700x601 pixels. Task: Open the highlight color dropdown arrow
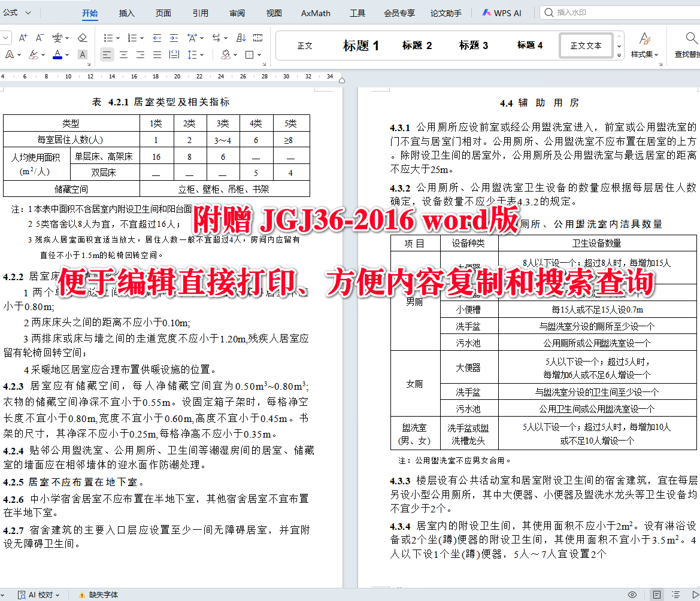(x=43, y=55)
